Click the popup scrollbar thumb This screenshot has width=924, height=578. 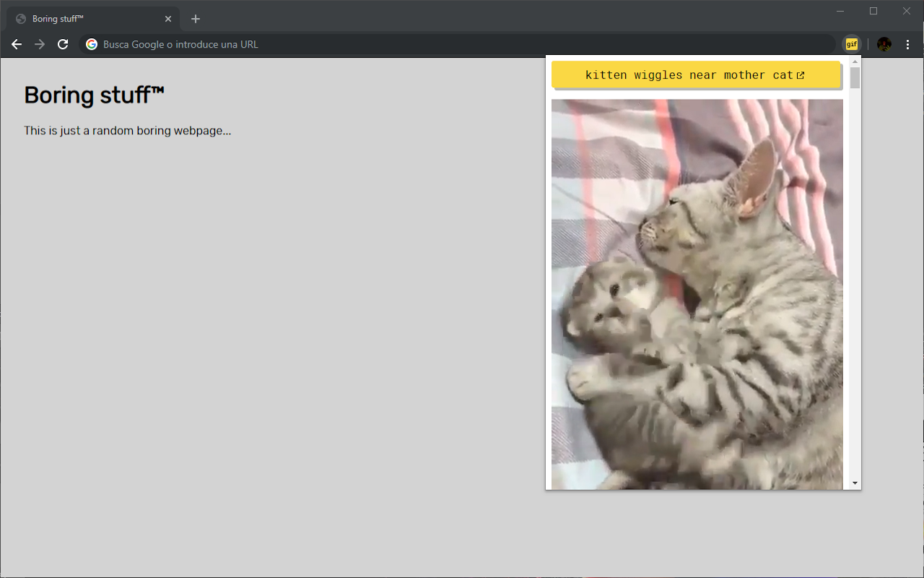[x=855, y=78]
